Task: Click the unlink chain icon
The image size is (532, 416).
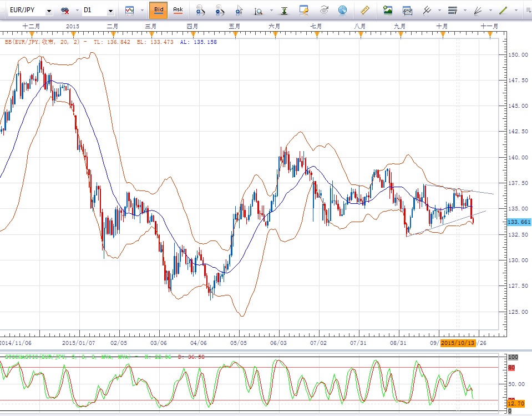Action: click(65, 10)
